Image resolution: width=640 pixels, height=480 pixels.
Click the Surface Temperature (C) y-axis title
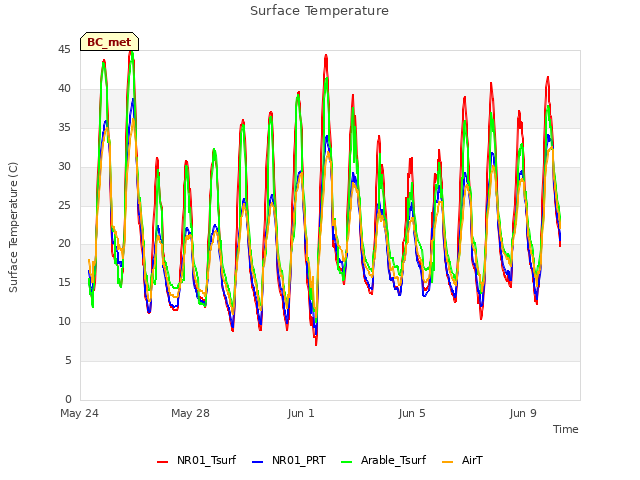pyautogui.click(x=13, y=227)
